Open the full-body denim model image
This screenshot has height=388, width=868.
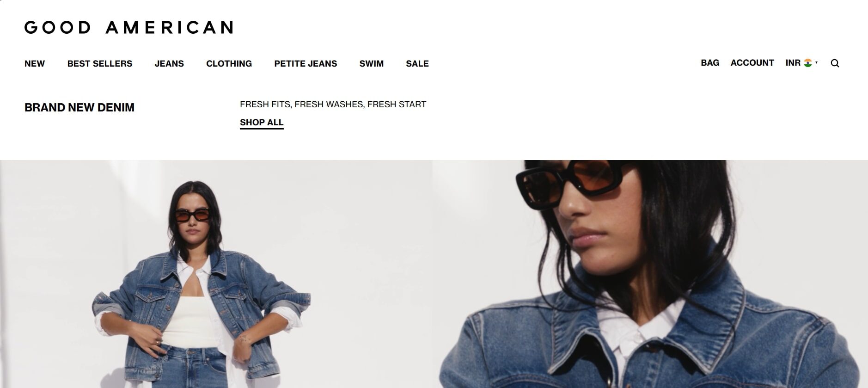(216, 274)
